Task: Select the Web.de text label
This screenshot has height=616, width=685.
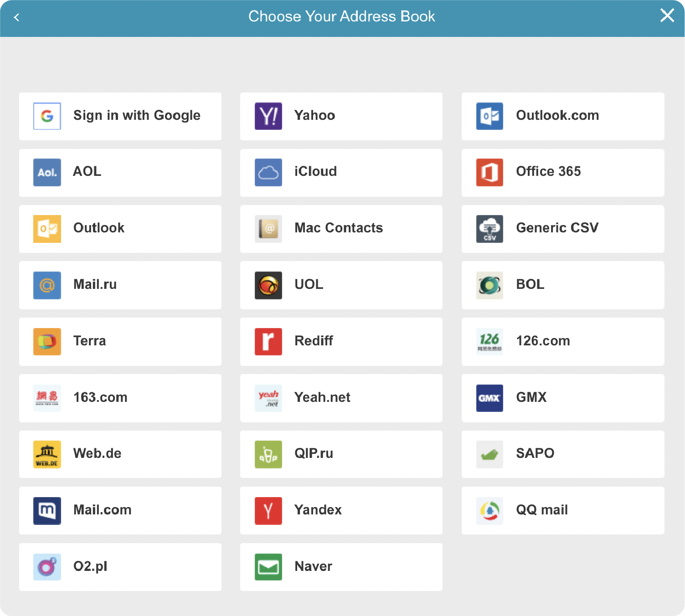Action: [x=97, y=453]
